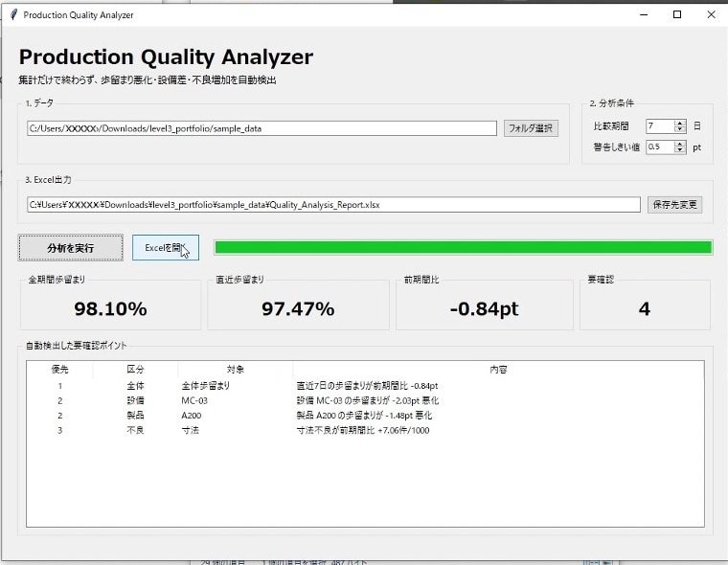
Task: Click the 区分 column header
Action: pos(135,370)
